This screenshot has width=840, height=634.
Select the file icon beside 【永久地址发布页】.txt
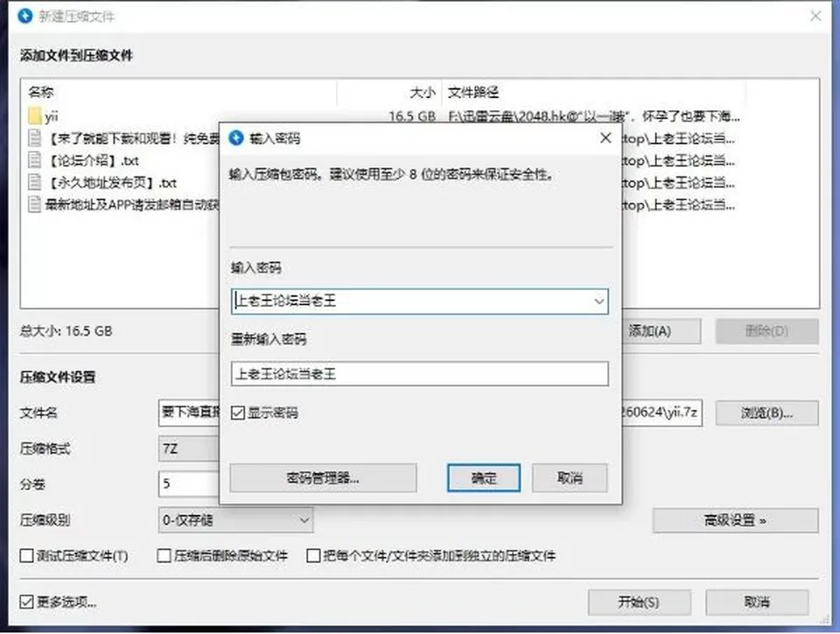click(x=35, y=182)
